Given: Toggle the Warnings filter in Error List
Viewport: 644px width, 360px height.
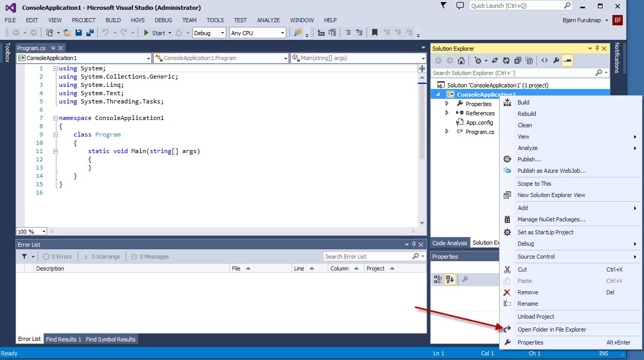Looking at the screenshot, I should (101, 257).
